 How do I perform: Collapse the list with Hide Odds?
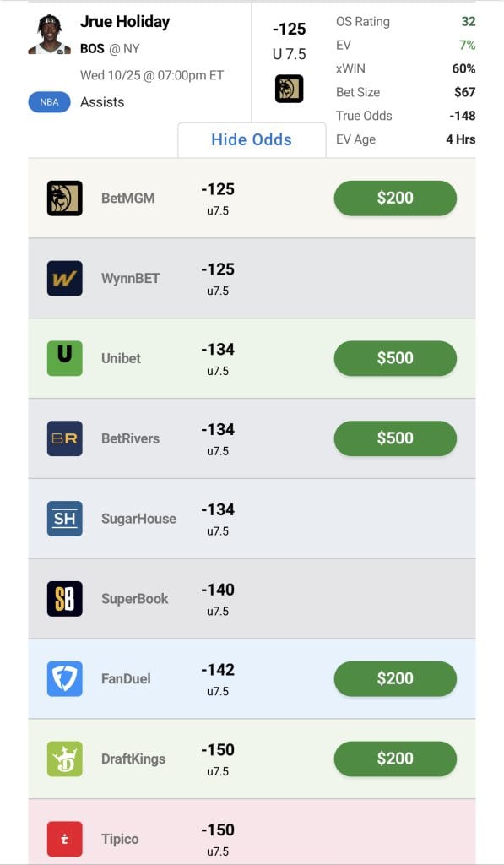coord(252,139)
